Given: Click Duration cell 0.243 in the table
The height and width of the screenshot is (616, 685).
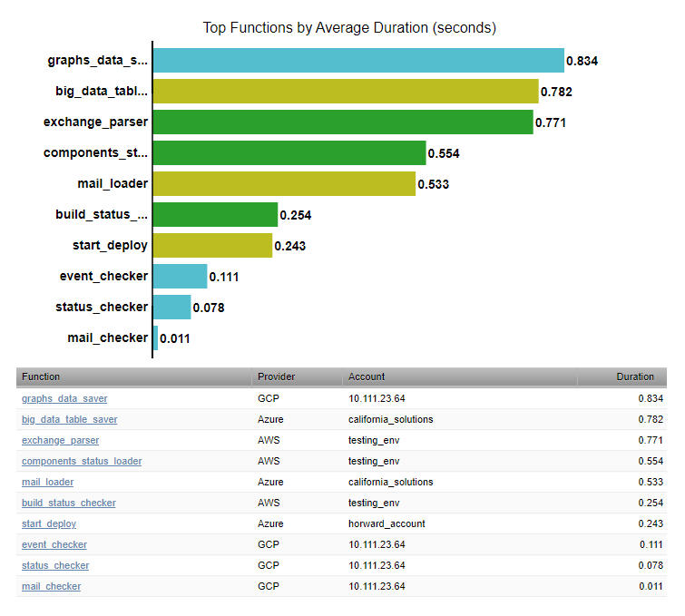Looking at the screenshot, I should pos(651,523).
